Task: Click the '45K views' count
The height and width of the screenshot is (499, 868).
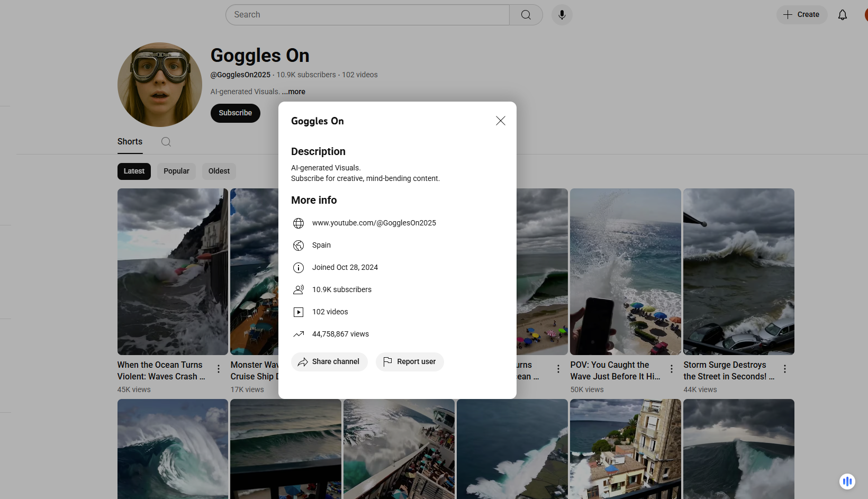Action: [134, 390]
